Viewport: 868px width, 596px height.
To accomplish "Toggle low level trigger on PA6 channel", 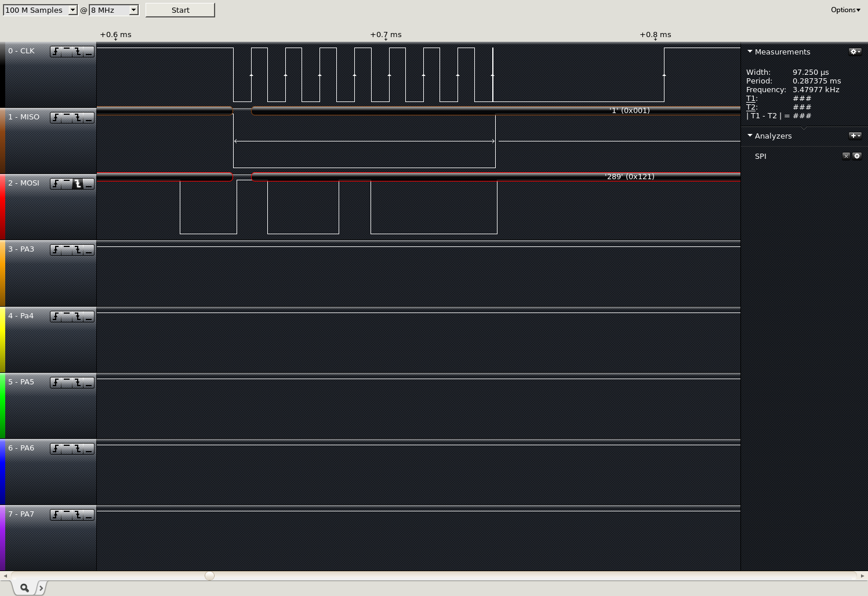I will (x=89, y=449).
